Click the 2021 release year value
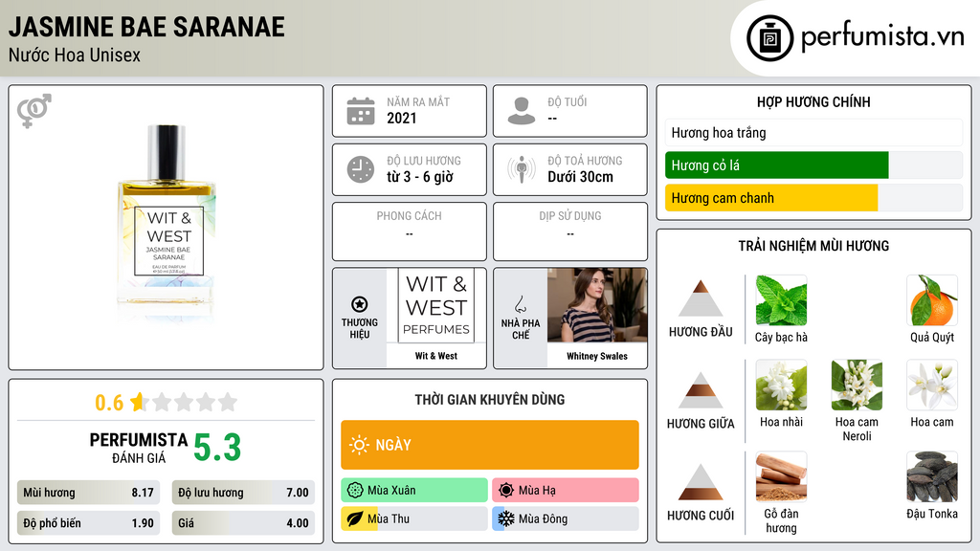 [x=401, y=118]
